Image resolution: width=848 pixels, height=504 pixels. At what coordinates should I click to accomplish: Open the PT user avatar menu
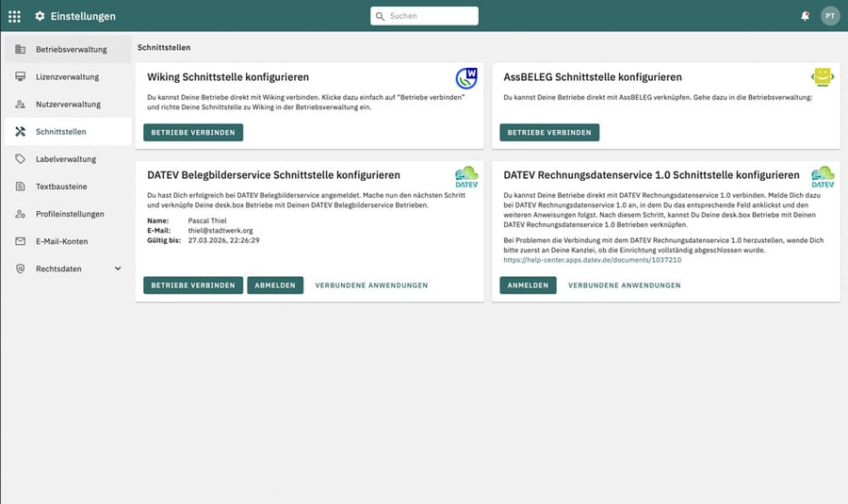(x=830, y=16)
